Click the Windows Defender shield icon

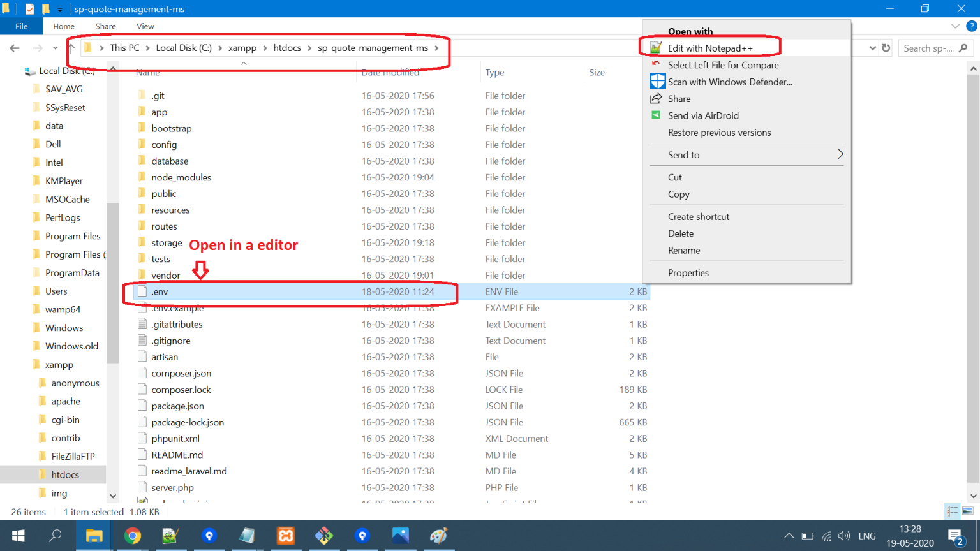tap(657, 82)
